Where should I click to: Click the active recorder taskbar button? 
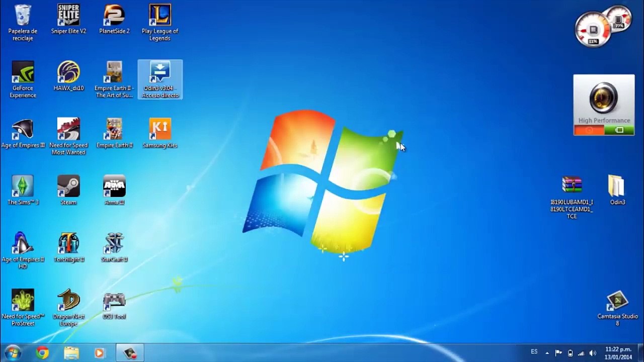point(130,353)
